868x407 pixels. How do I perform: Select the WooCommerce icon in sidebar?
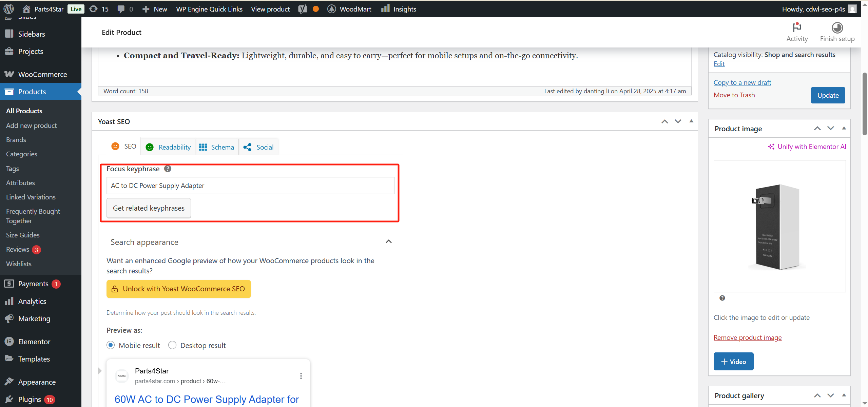click(9, 74)
